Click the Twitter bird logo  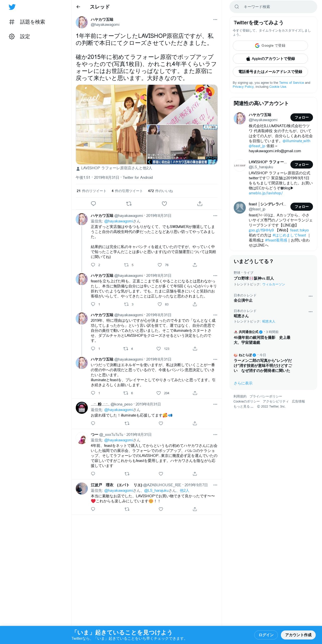(12, 7)
